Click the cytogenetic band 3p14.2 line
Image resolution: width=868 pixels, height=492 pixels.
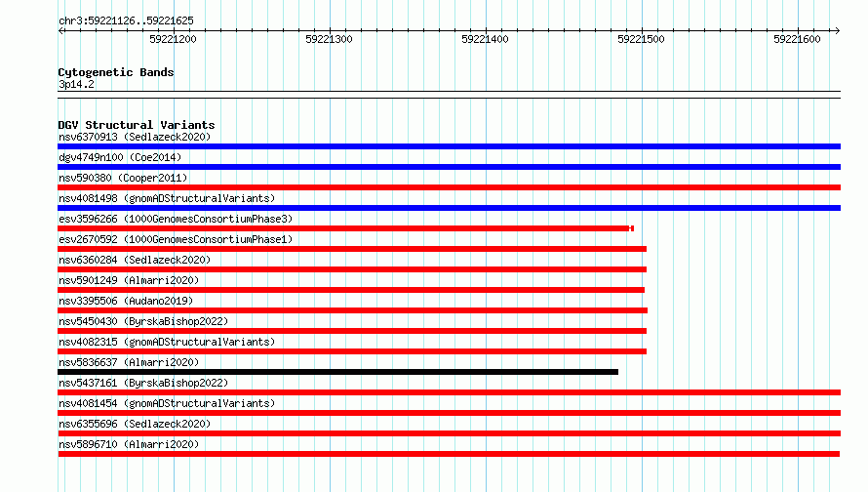click(x=449, y=95)
